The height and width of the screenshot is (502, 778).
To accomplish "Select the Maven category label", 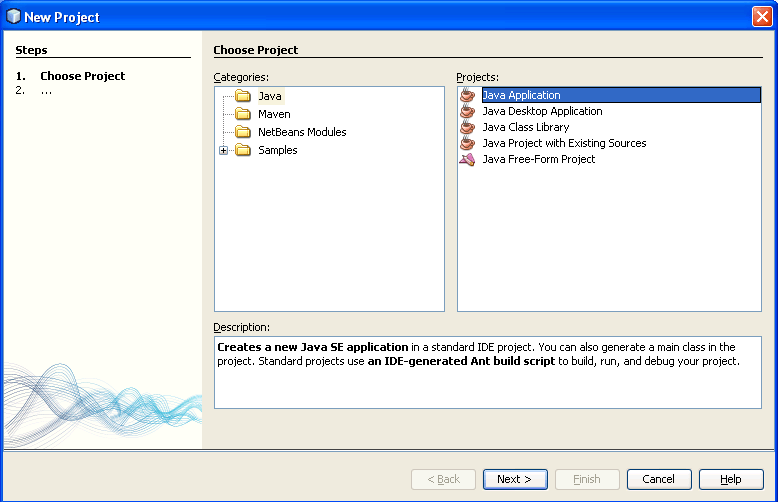I will [x=274, y=115].
